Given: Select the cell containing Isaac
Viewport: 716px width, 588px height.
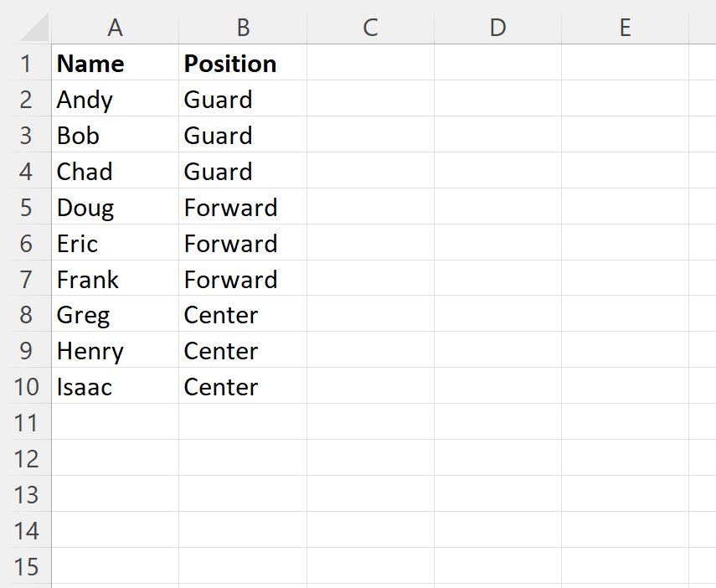Looking at the screenshot, I should pyautogui.click(x=116, y=387).
